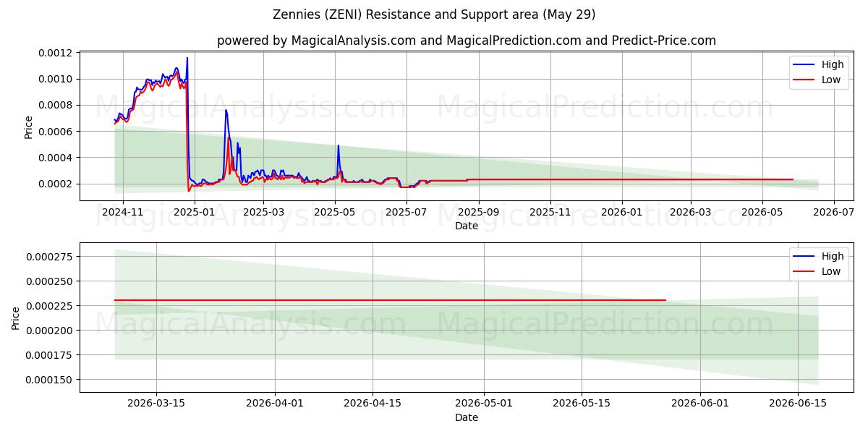Click the x-axis tick 2025-03

[x=263, y=213]
